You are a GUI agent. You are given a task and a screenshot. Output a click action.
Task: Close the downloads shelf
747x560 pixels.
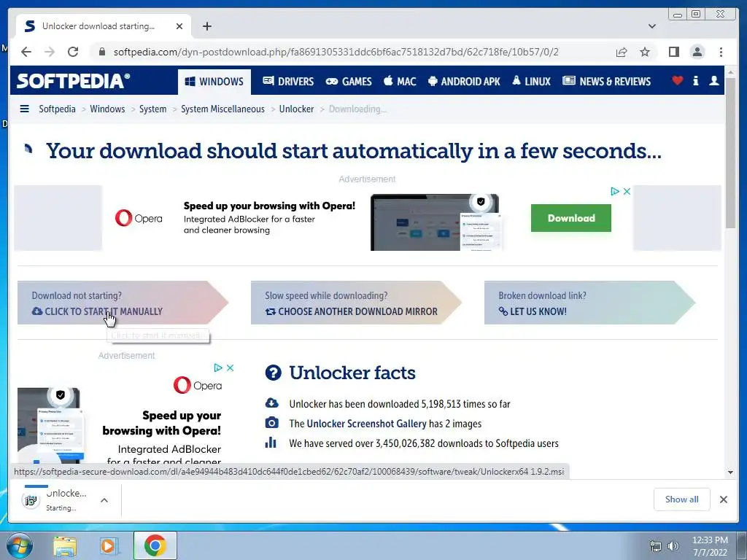pyautogui.click(x=723, y=499)
